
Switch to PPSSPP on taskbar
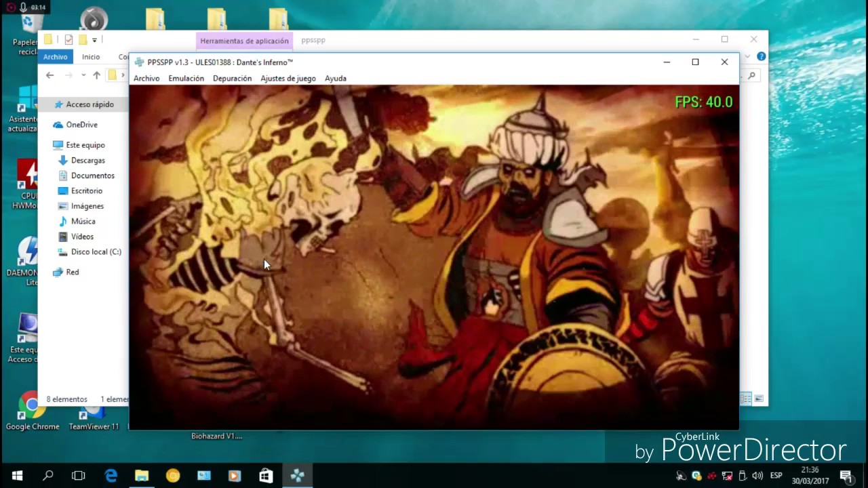tap(297, 476)
